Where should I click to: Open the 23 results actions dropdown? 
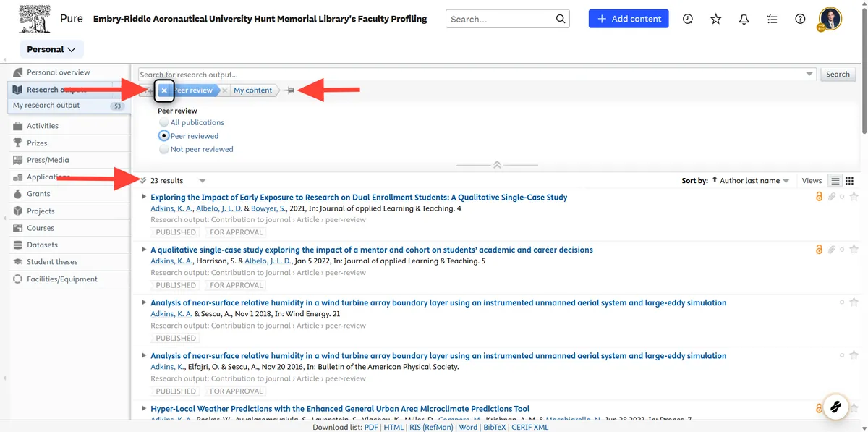pyautogui.click(x=203, y=181)
